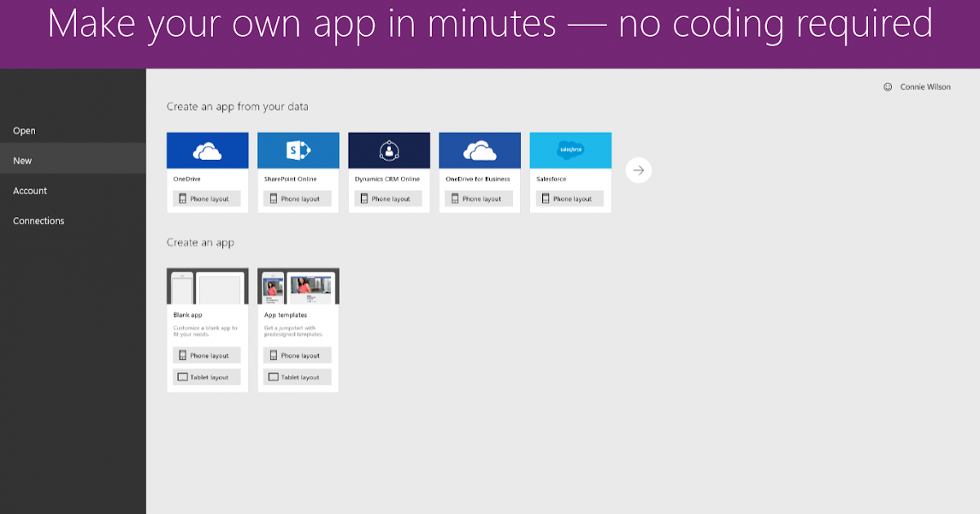Screen dimensions: 980x514
Task: Select the Dynamics CRM Online icon
Action: 389,149
